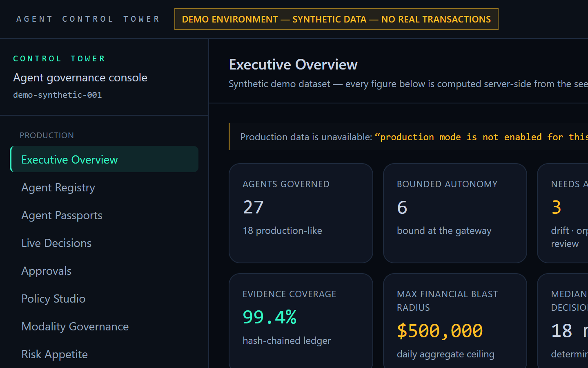Select Modality Governance in the sidebar
The image size is (588, 368).
104,326
